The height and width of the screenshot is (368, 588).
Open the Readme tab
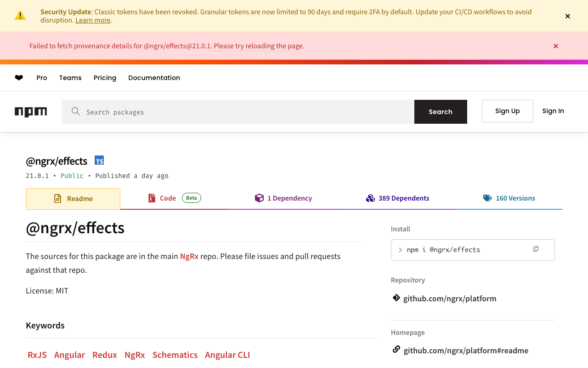pyautogui.click(x=73, y=199)
